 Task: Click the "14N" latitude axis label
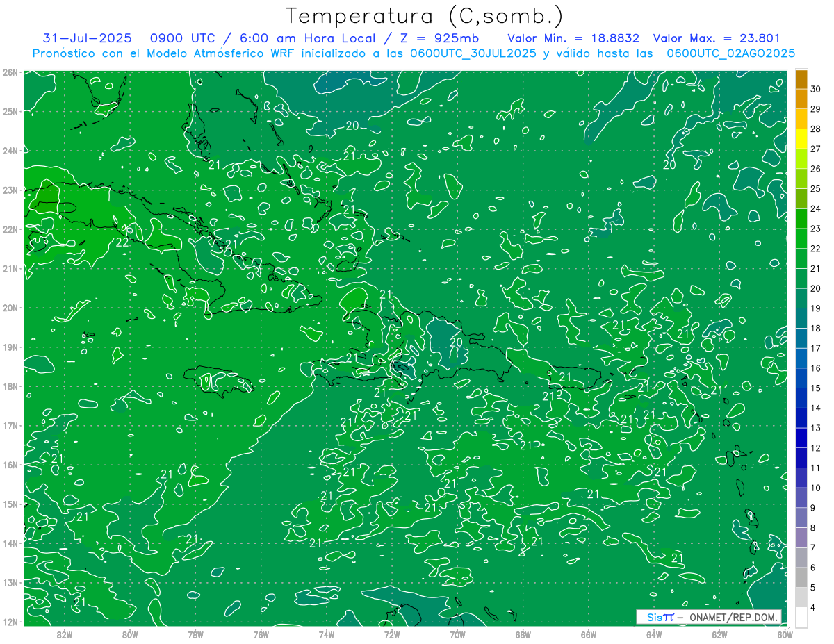coord(10,543)
